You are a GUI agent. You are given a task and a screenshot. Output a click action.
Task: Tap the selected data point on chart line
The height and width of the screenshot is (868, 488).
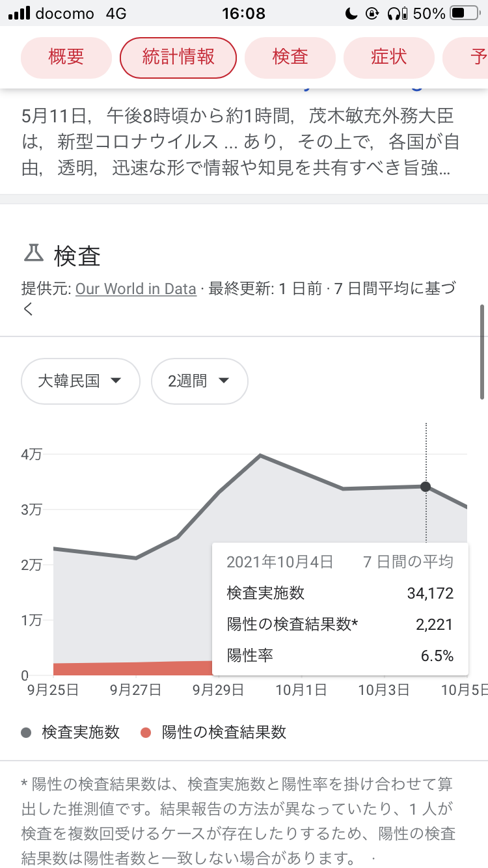tap(426, 486)
